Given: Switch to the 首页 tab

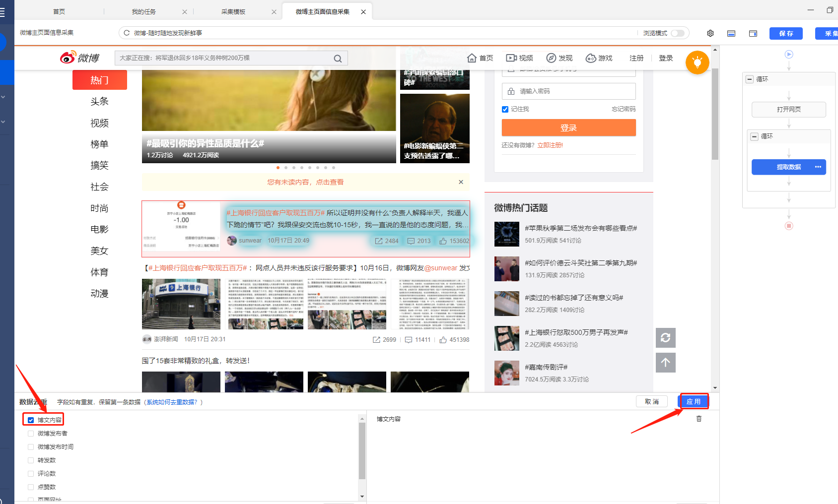Looking at the screenshot, I should [59, 12].
